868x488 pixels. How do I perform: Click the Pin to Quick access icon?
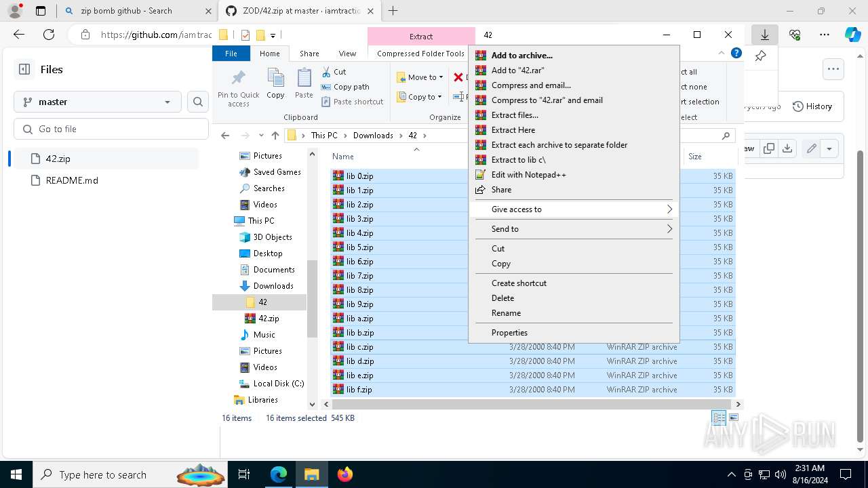(238, 87)
